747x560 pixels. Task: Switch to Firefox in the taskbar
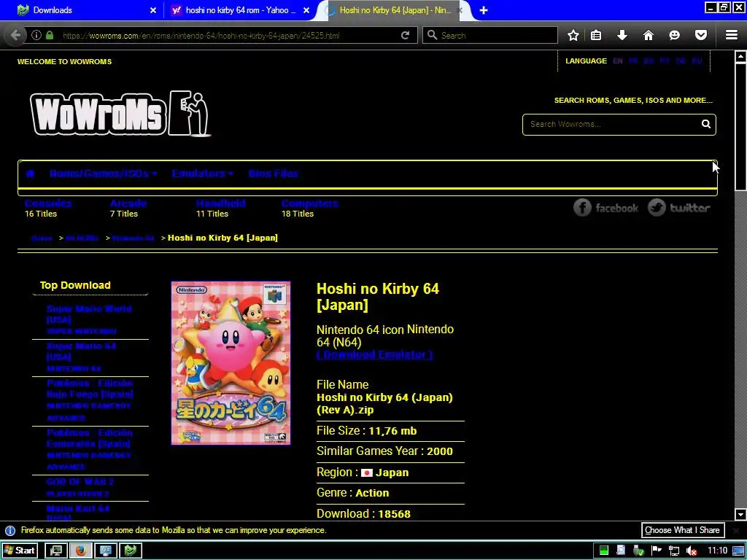pyautogui.click(x=80, y=551)
